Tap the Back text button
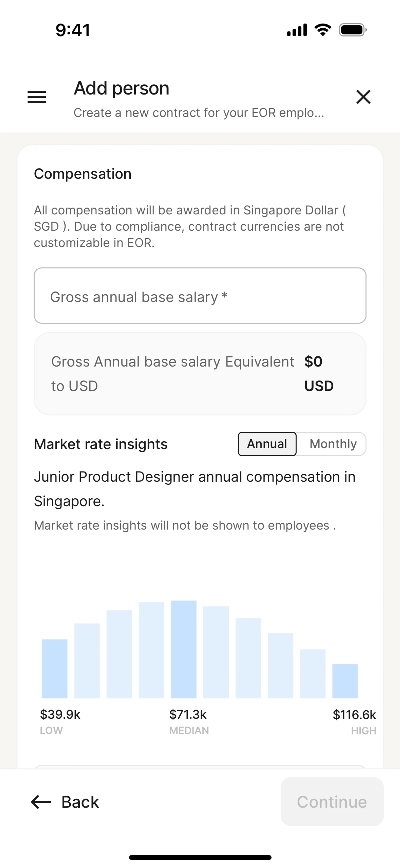The width and height of the screenshot is (400, 868). tap(80, 802)
